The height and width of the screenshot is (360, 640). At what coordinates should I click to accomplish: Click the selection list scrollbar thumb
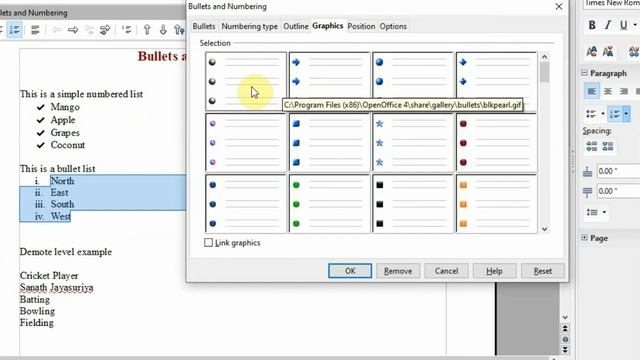544,72
